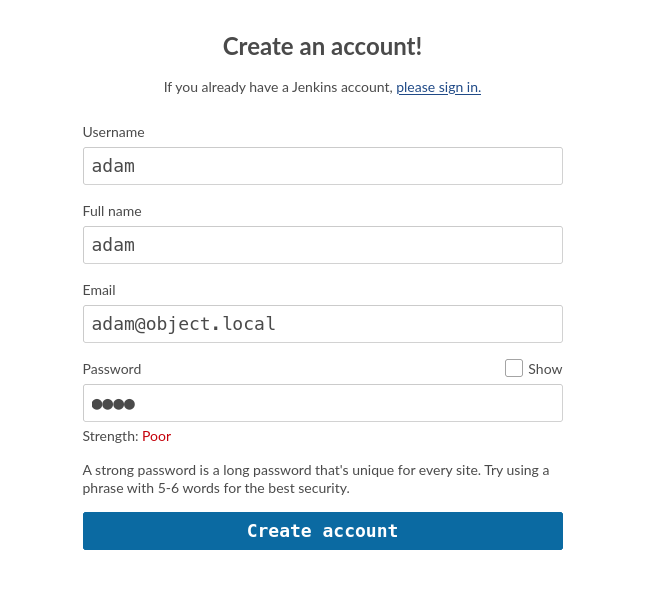Click the 'Password' field label
667x615 pixels.
pyautogui.click(x=112, y=369)
